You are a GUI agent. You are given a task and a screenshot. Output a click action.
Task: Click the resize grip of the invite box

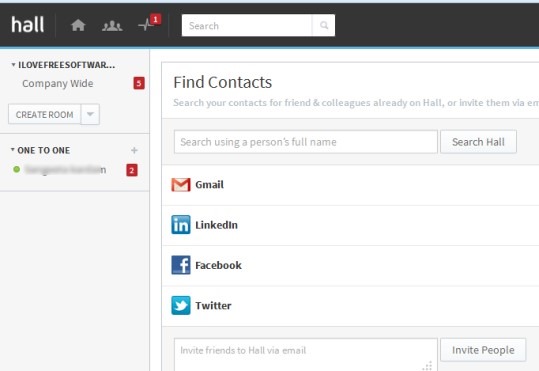(x=428, y=365)
